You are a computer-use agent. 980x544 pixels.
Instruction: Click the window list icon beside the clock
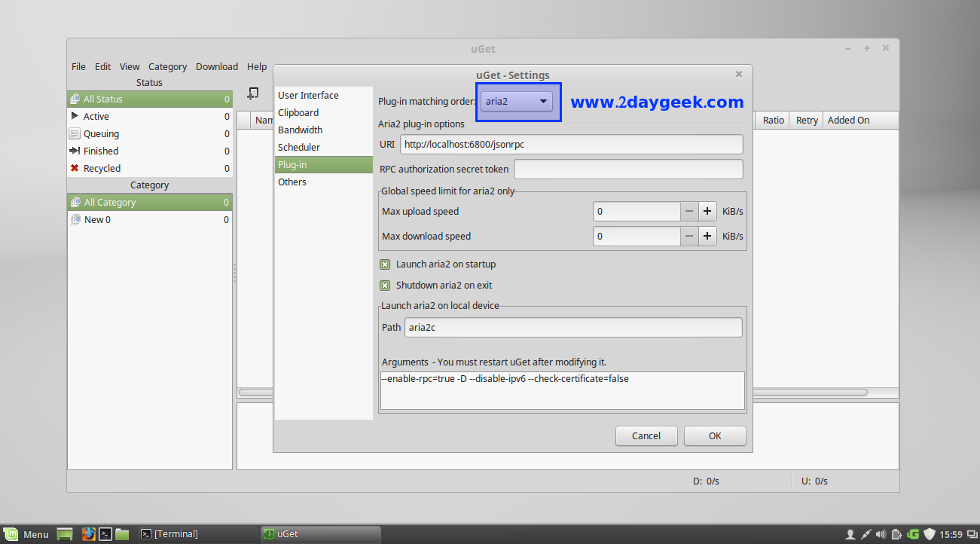tap(971, 534)
